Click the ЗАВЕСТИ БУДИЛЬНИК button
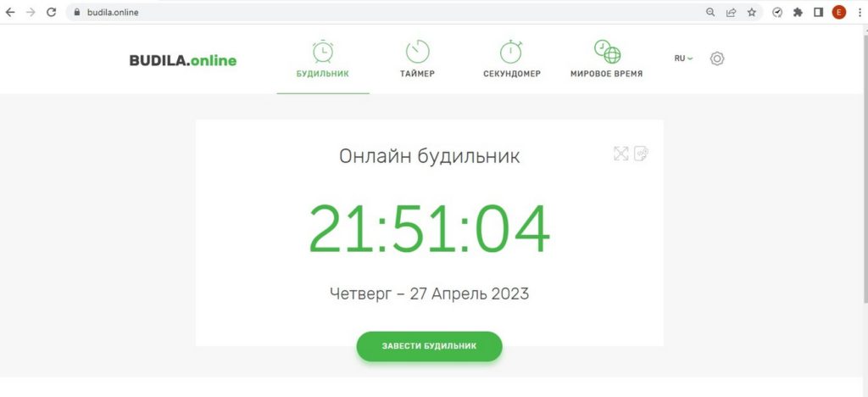 click(429, 347)
